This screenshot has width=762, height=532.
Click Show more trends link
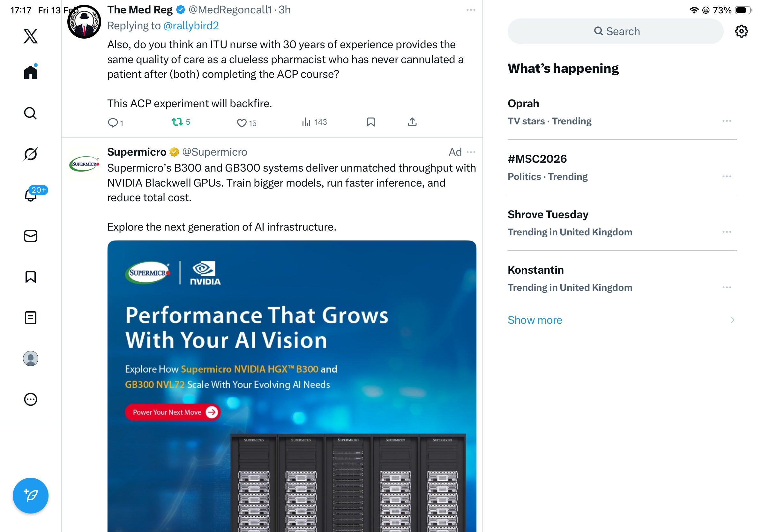tap(535, 320)
